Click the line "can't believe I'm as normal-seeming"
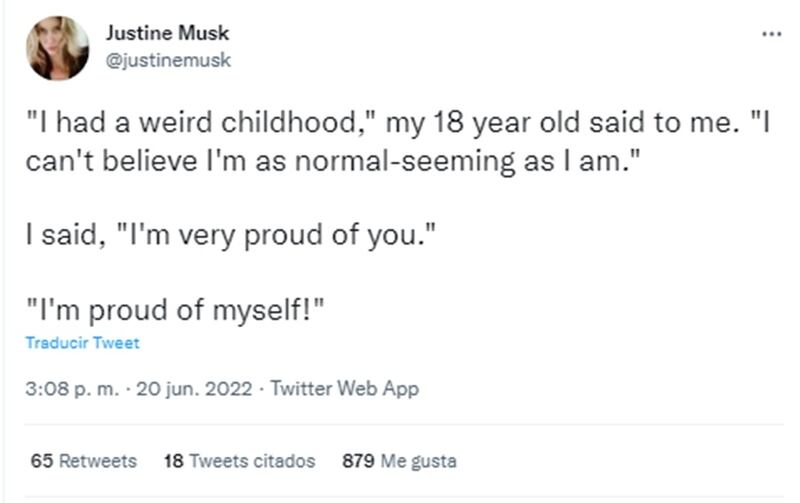The image size is (800, 503). (x=333, y=161)
